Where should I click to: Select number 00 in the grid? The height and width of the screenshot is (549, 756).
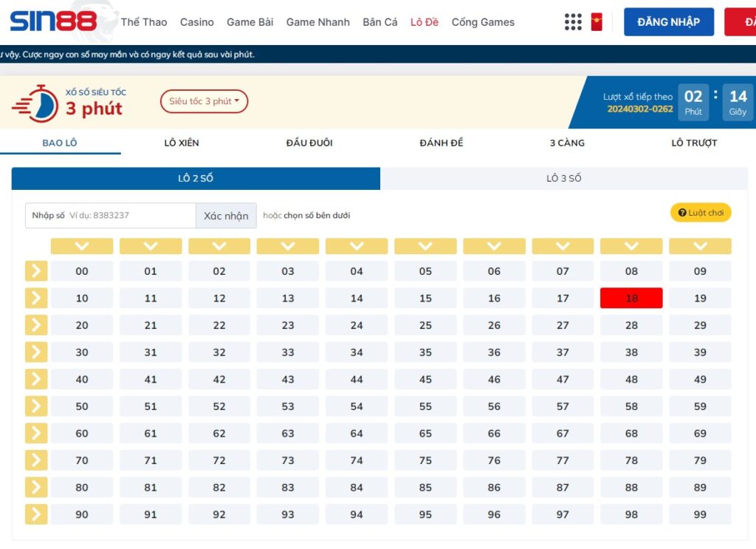(x=82, y=270)
